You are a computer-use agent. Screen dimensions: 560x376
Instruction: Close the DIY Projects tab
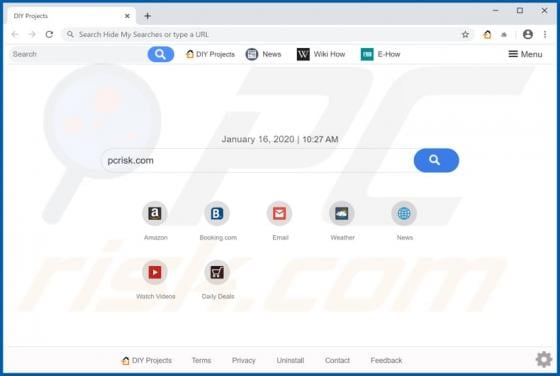pos(127,16)
